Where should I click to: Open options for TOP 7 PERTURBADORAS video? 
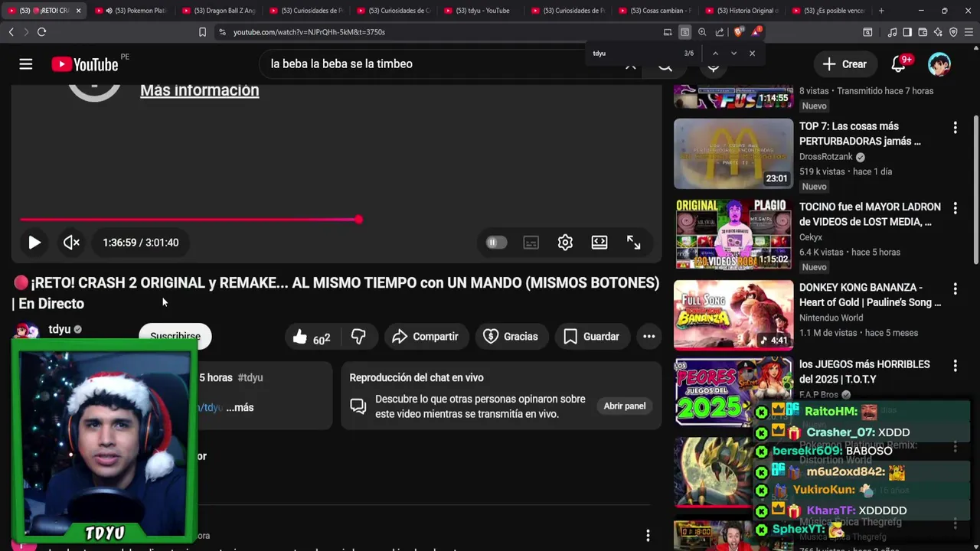(955, 128)
